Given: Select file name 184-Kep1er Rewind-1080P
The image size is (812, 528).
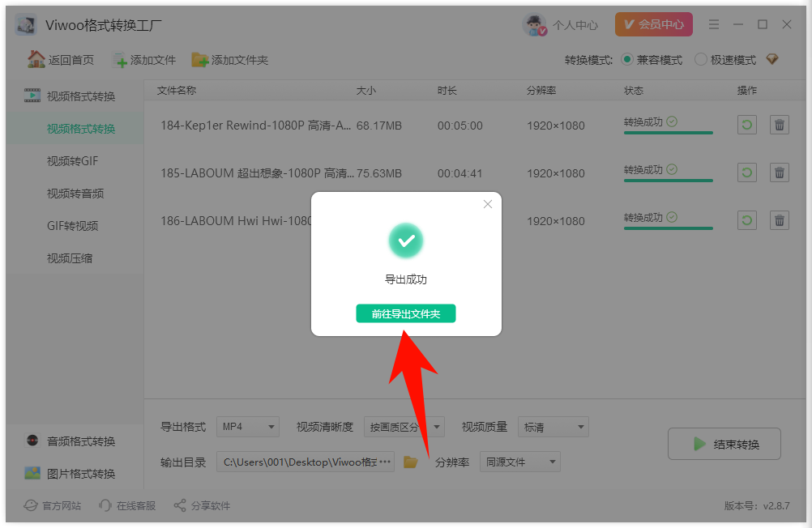Looking at the screenshot, I should 256,126.
